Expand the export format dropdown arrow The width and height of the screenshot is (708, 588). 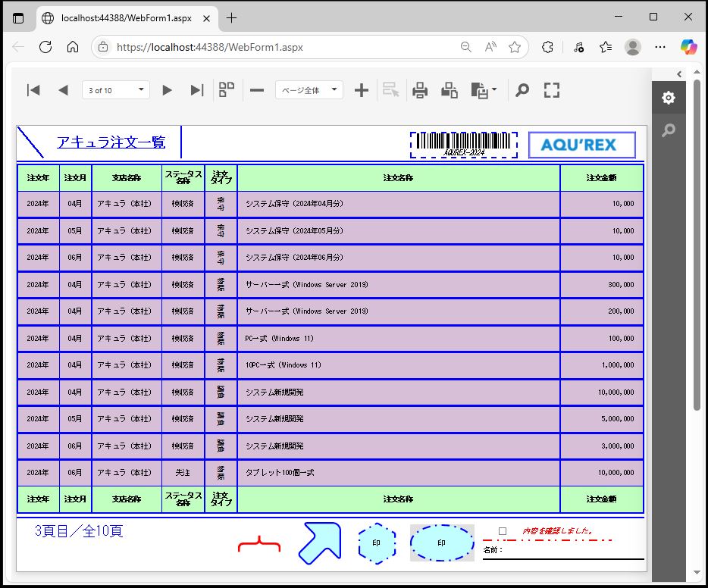494,90
